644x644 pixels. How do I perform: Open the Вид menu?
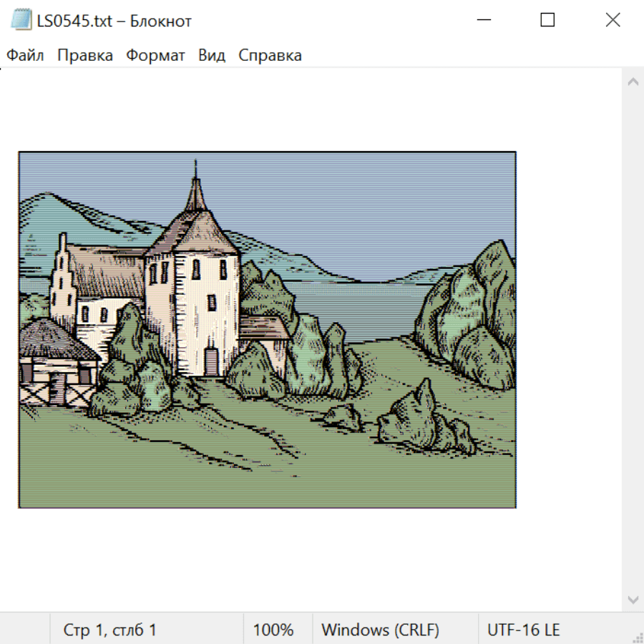tap(212, 56)
